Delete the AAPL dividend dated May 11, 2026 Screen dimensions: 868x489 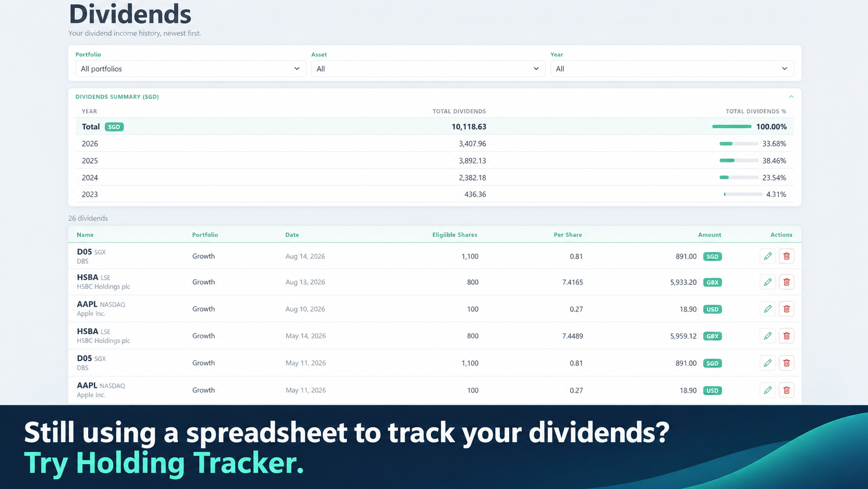pyautogui.click(x=786, y=390)
